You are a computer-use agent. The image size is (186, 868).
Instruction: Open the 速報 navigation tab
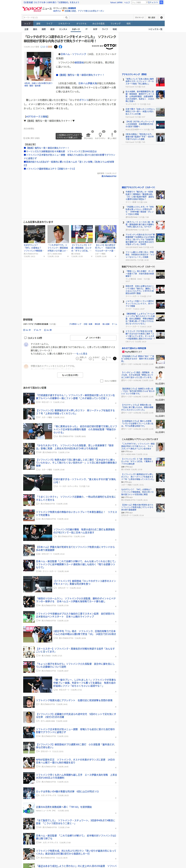pyautogui.click(x=38, y=24)
